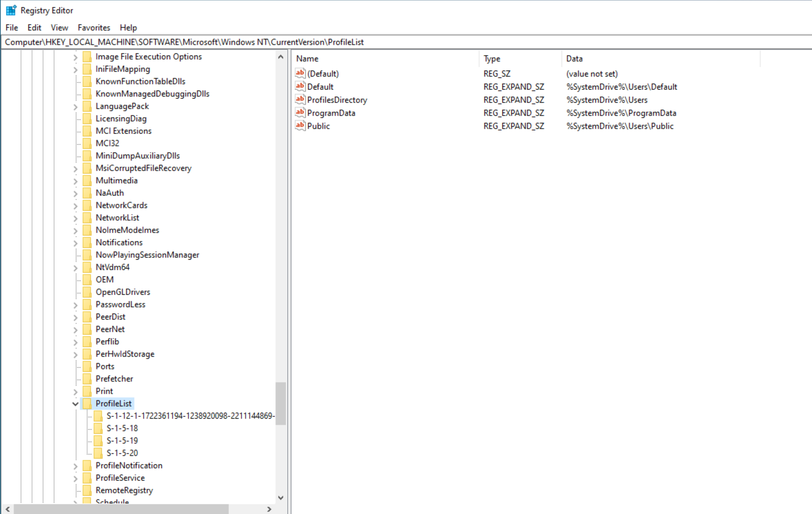Sort values by the Name column header
The height and width of the screenshot is (514, 812).
coord(307,59)
